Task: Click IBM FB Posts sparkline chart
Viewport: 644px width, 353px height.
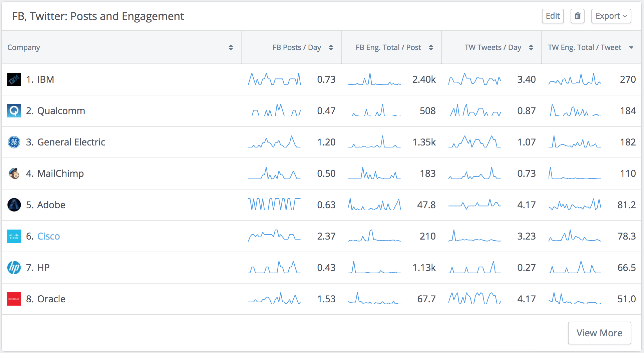Action: [x=274, y=79]
